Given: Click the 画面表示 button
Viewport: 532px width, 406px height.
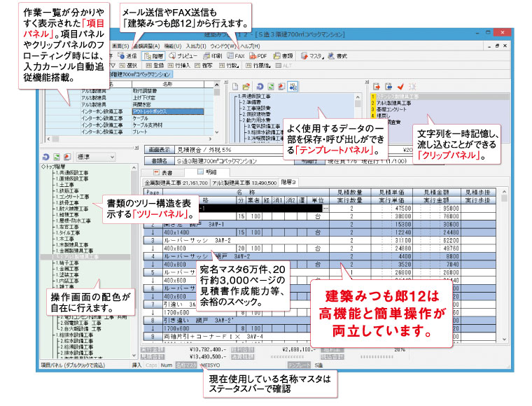Looking at the screenshot, I should tap(160, 150).
